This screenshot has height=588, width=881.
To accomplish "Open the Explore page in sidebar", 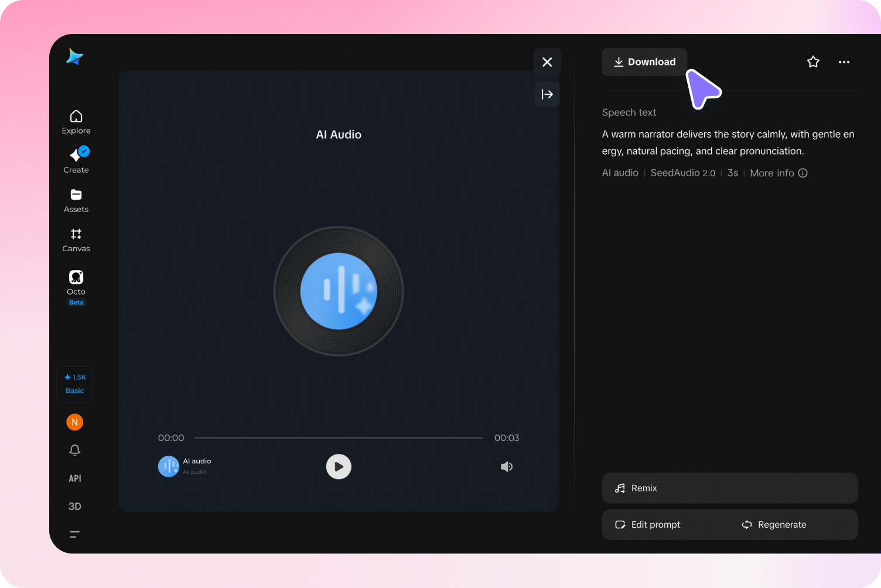I will point(76,122).
